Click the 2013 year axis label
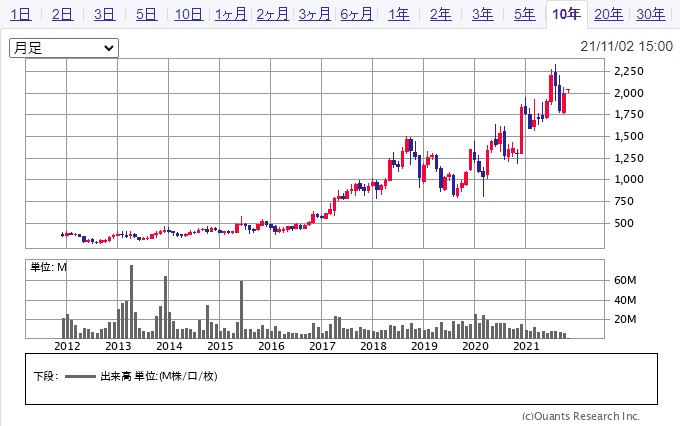The height and width of the screenshot is (426, 680). pyautogui.click(x=118, y=346)
